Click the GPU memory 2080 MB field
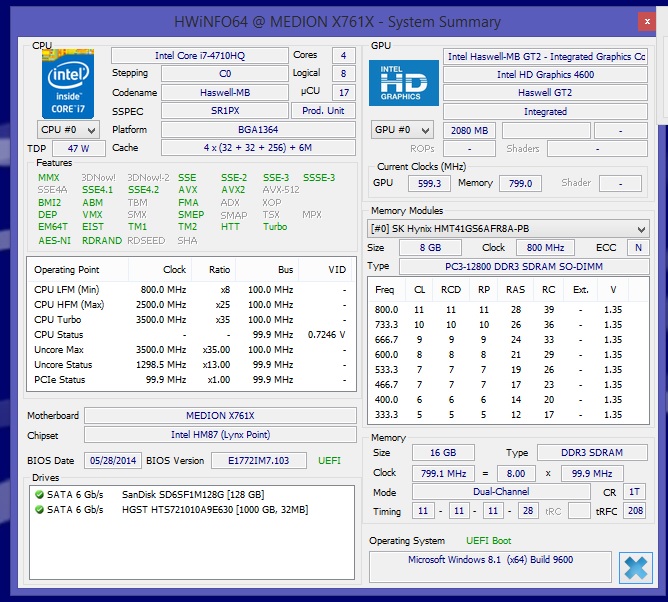Image resolution: width=668 pixels, height=602 pixels. 469,130
